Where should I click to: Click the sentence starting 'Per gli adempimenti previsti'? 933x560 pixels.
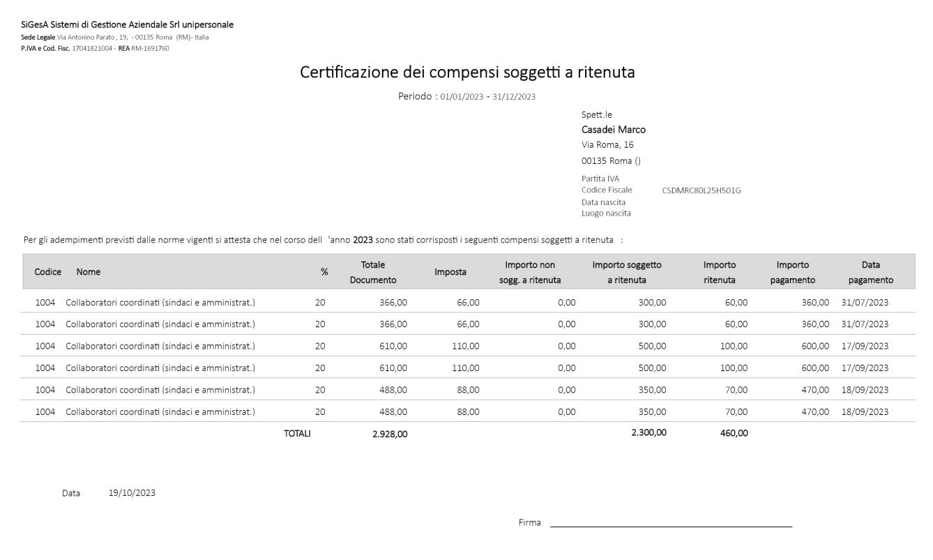[323, 240]
